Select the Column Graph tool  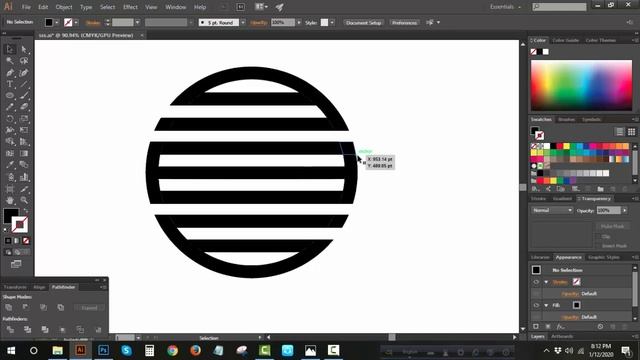(x=24, y=177)
